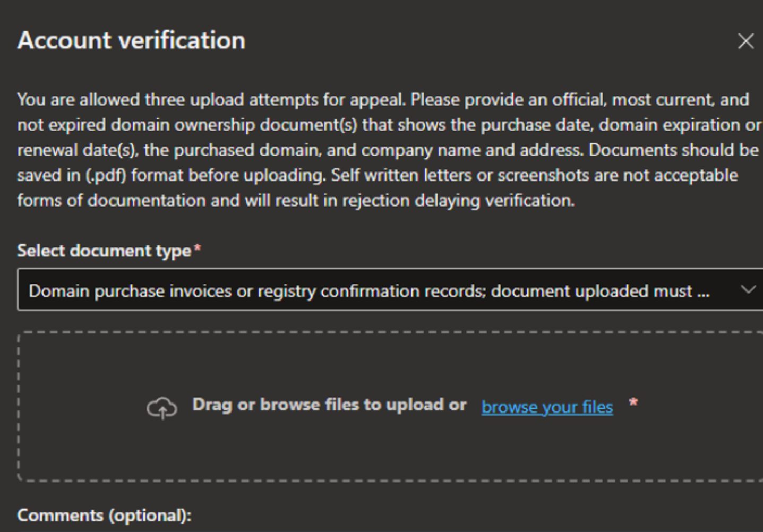763x532 pixels.
Task: Expand the document type list via its chevron
Action: tap(749, 290)
